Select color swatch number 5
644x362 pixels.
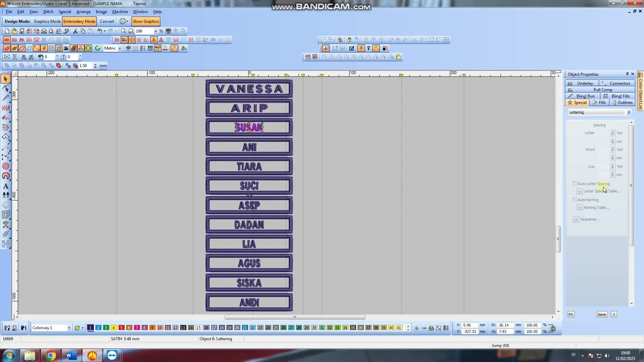point(121,328)
